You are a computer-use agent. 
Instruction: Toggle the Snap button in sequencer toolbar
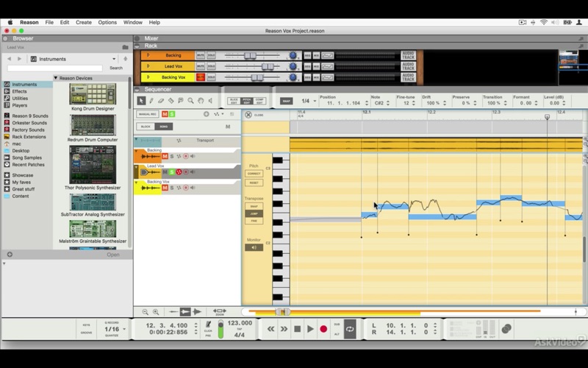pos(286,101)
